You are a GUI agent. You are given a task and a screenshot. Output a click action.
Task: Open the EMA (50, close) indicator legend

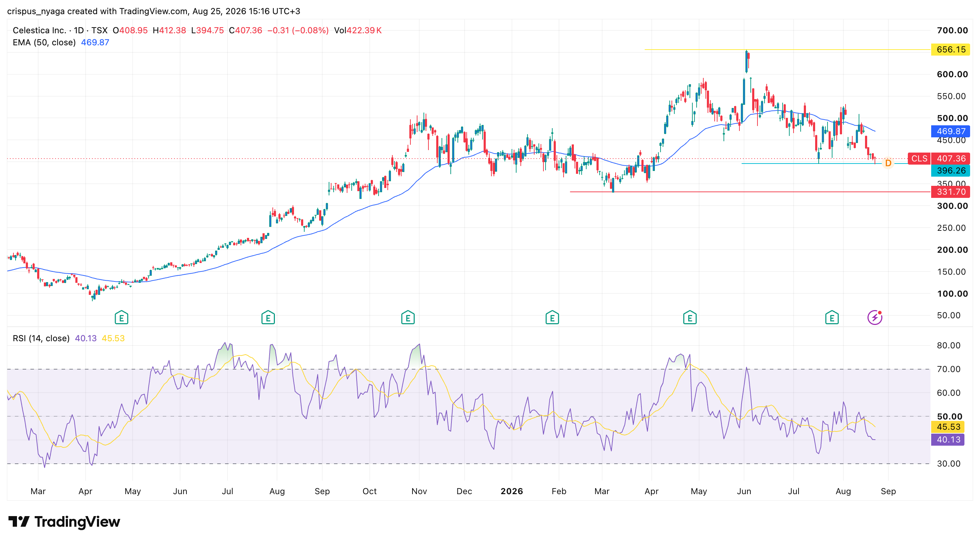(x=44, y=42)
